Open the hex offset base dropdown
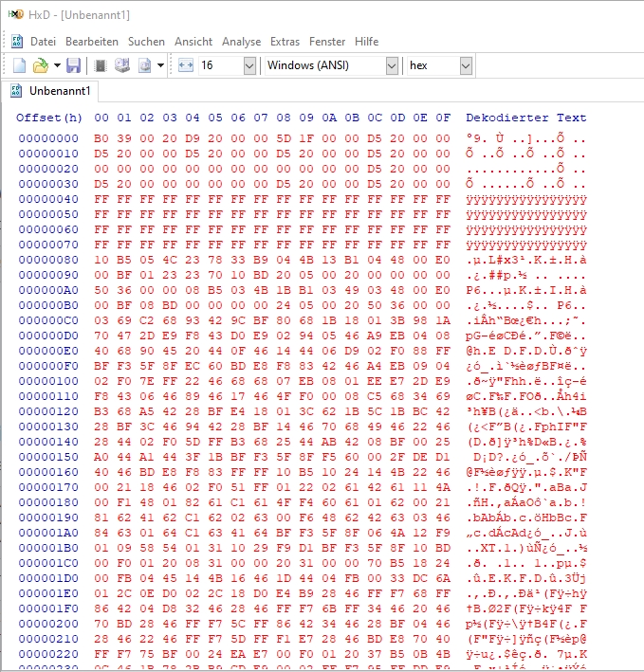The image size is (644, 672). 466,65
